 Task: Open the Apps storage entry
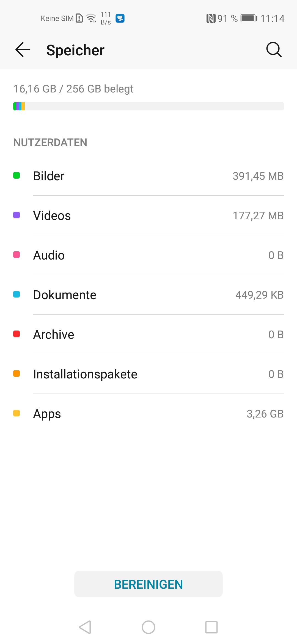point(148,414)
